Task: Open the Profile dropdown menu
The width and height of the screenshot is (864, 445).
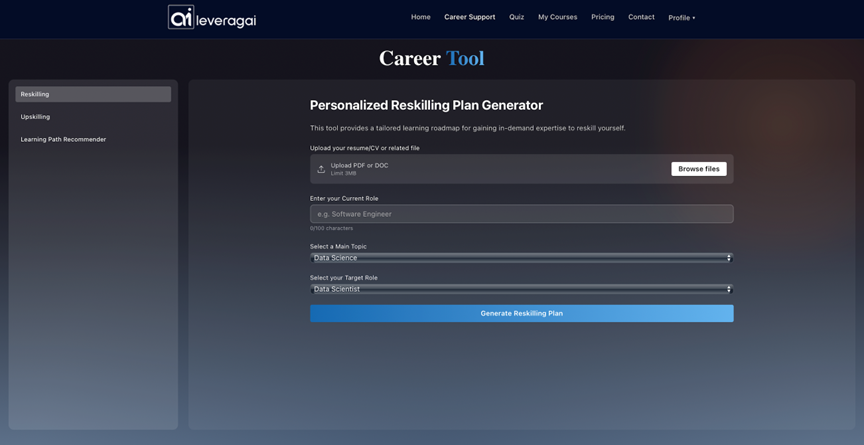Action: point(681,18)
